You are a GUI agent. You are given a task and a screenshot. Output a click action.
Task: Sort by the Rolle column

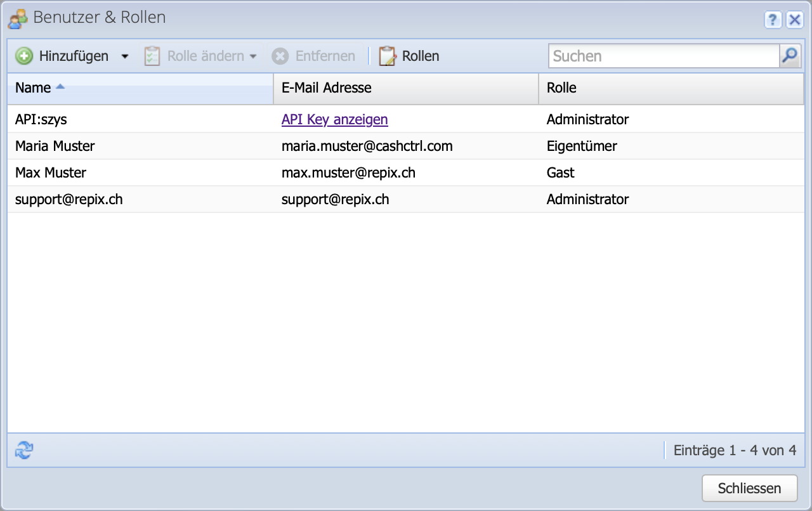[x=561, y=88]
